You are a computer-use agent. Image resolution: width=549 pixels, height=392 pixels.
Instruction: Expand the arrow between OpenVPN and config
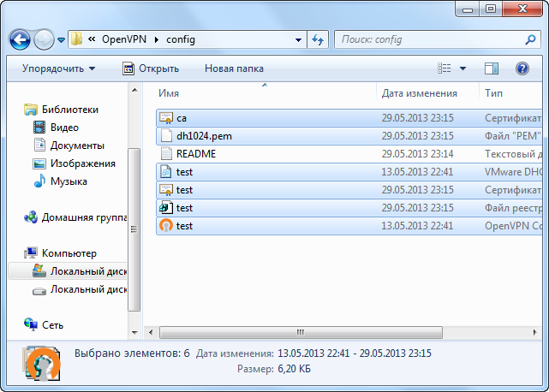pos(157,40)
